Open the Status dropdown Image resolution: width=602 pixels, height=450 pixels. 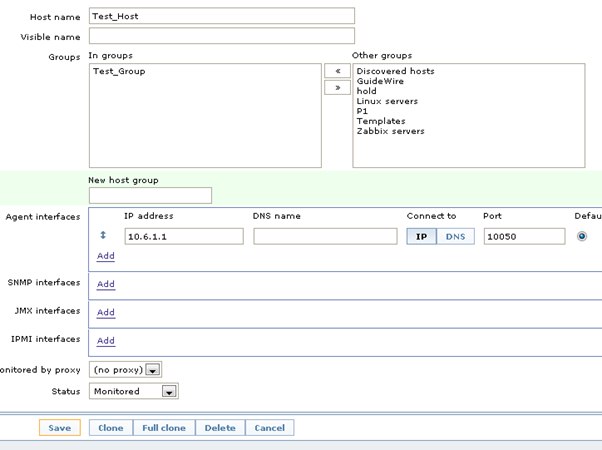pyautogui.click(x=134, y=391)
